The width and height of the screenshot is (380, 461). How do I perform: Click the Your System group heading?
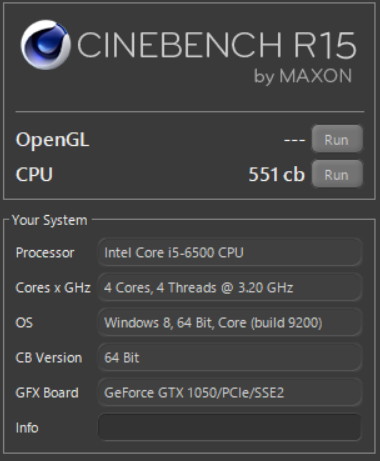click(50, 220)
